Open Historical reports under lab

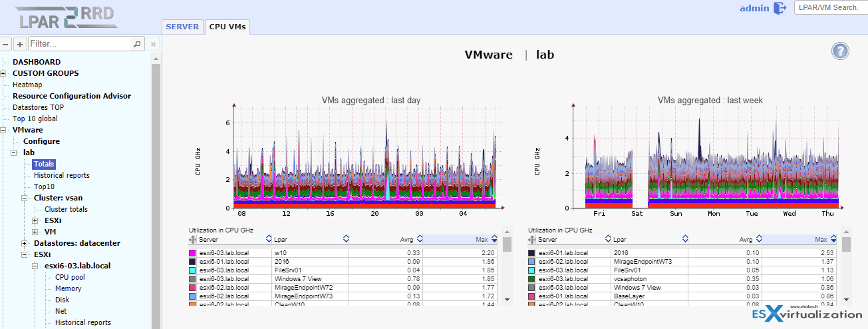[x=62, y=175]
